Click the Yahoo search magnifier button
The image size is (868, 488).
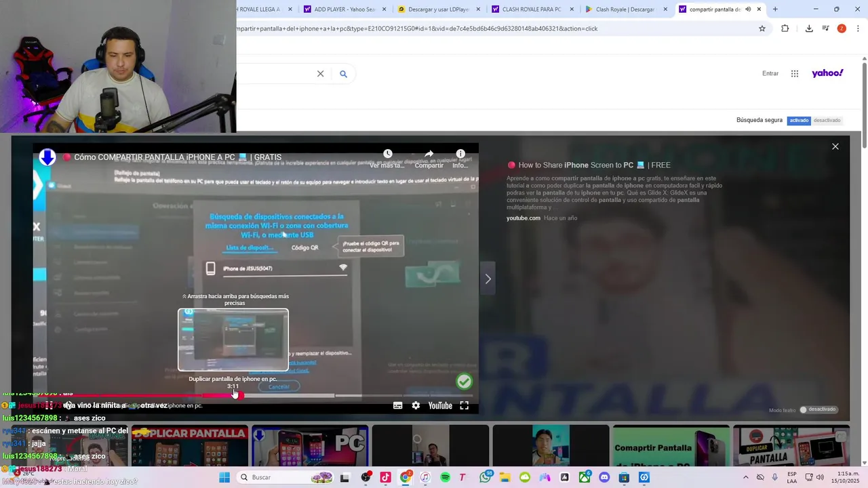pos(343,74)
